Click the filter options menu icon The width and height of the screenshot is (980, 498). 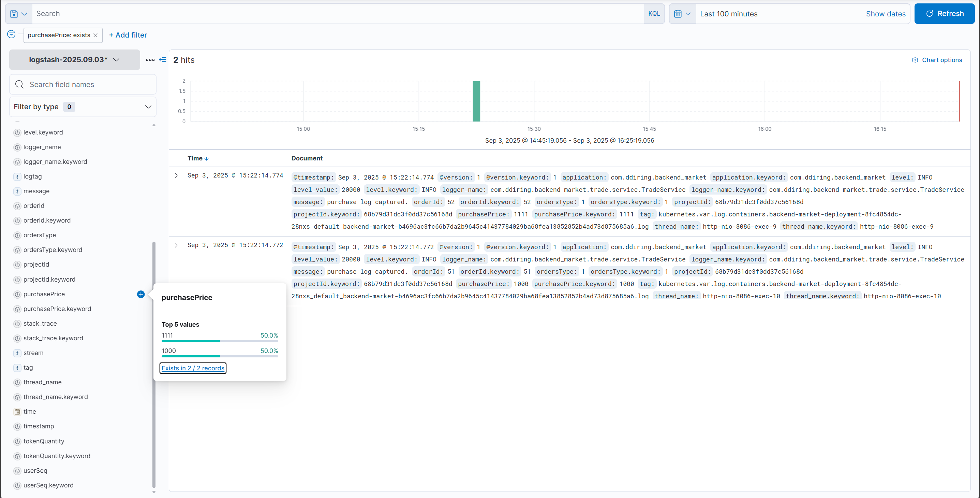[x=11, y=34]
